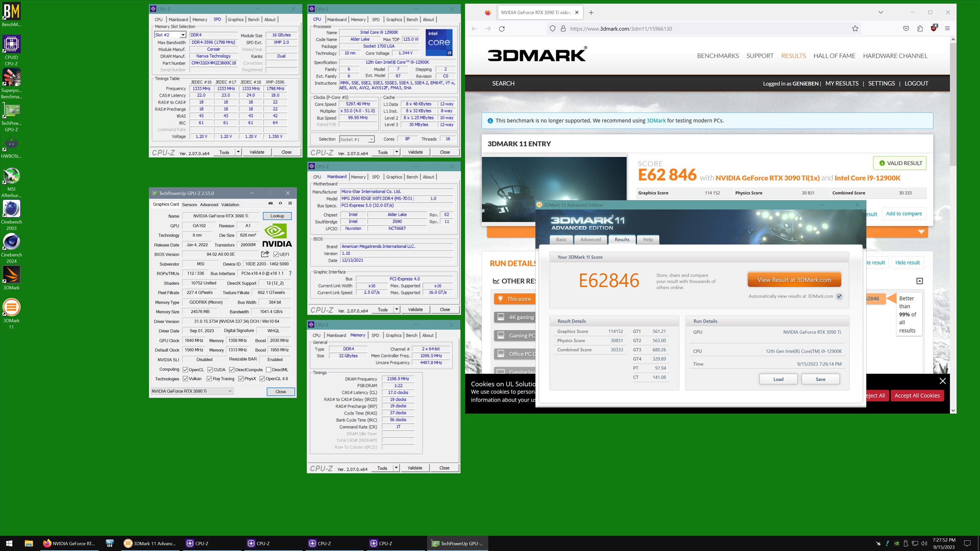Open Cinebench 2024 desktop shortcut
Image resolution: width=980 pixels, height=551 pixels.
(11, 248)
